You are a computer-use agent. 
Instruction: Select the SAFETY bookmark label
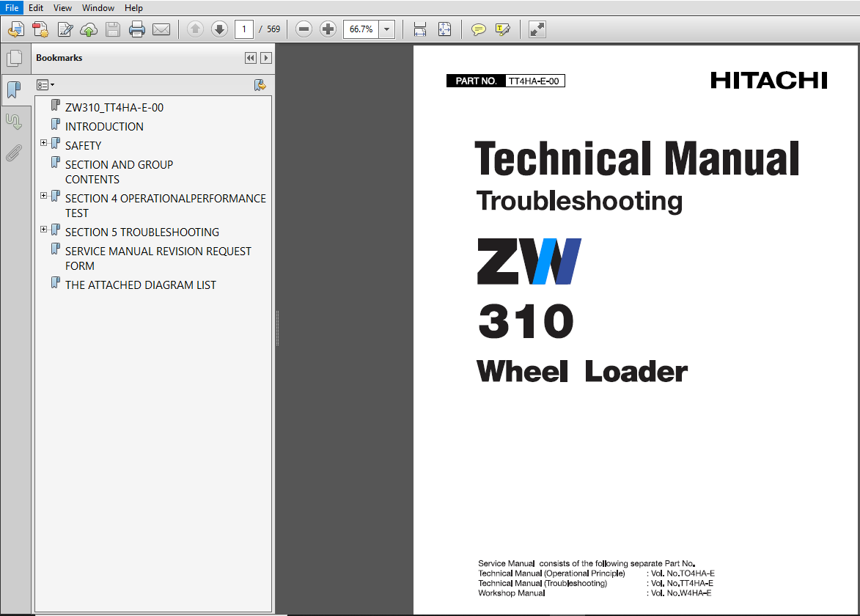coord(84,146)
